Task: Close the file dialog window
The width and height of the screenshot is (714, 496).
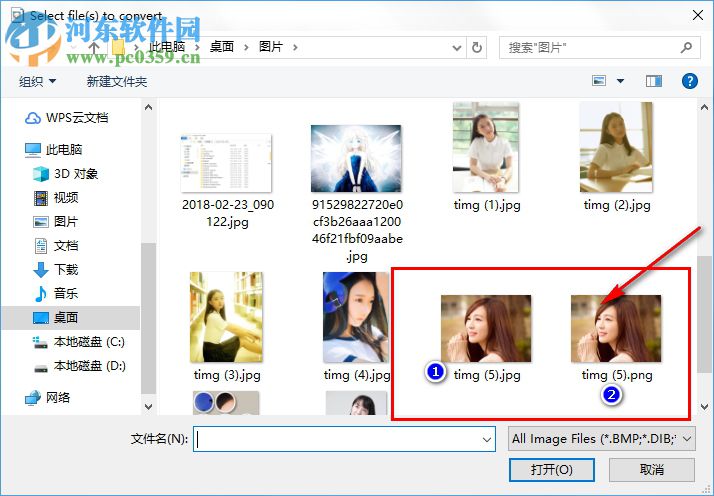Action: coord(698,15)
